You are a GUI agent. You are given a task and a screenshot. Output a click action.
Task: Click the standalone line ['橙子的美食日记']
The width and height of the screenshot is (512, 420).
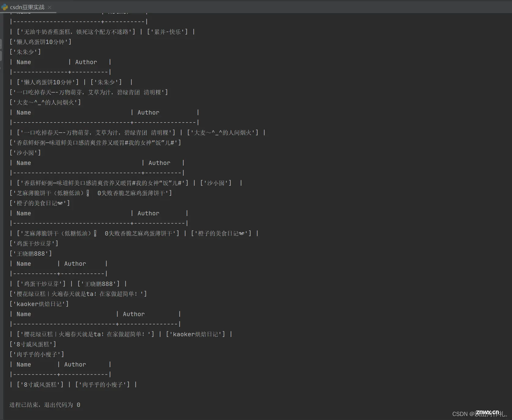pyautogui.click(x=40, y=203)
